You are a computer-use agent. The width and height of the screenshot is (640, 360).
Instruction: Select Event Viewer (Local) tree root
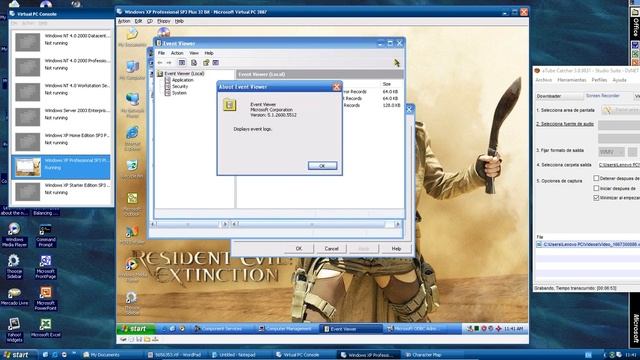[x=184, y=74]
